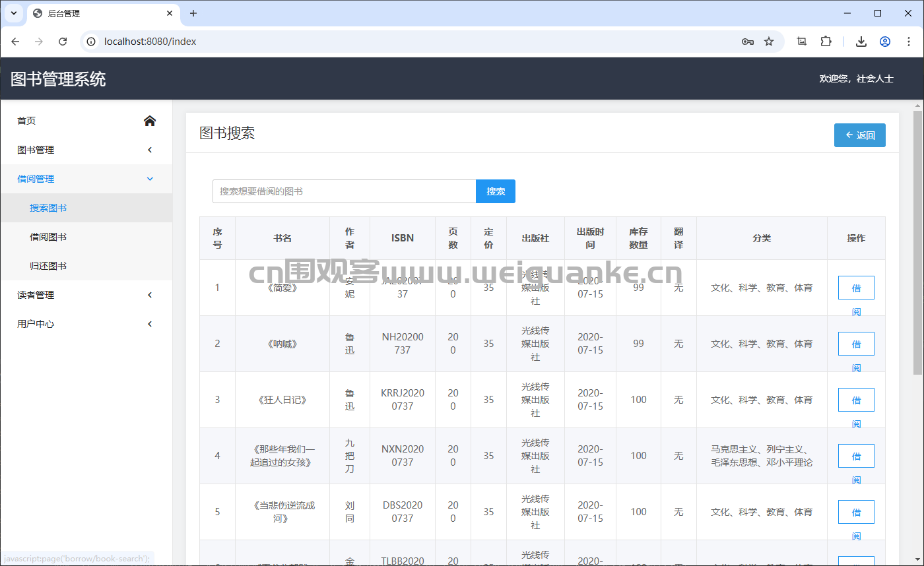Click book title 《那些年我们一起追过的女孩》

pos(282,456)
